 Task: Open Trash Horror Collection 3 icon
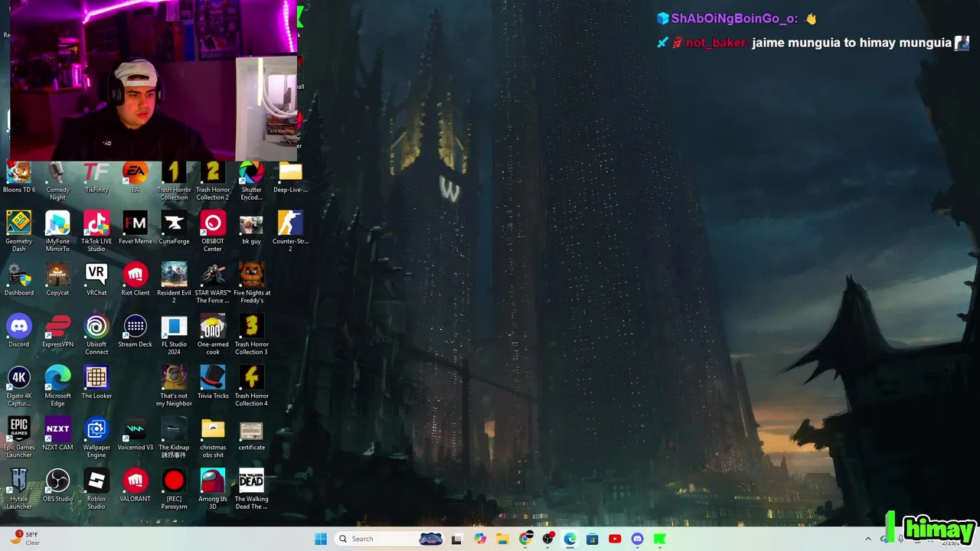pyautogui.click(x=251, y=334)
